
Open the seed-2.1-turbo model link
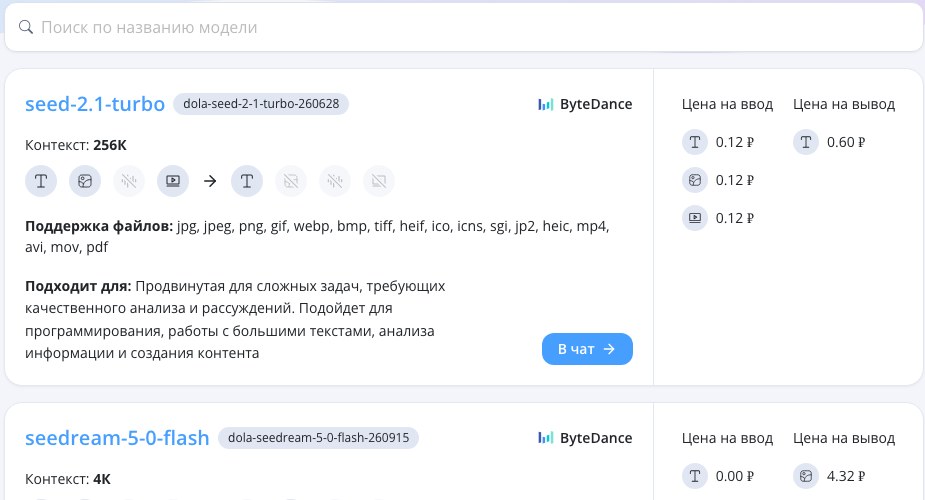point(95,104)
